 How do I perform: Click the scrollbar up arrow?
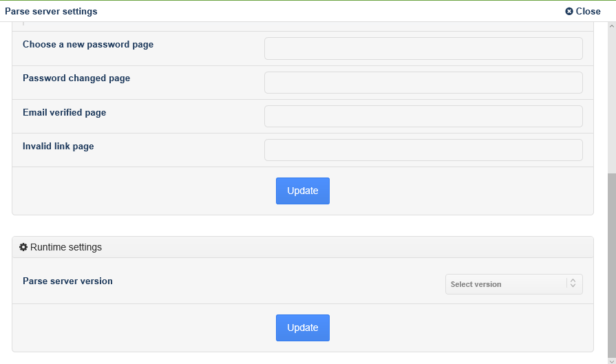tap(612, 26)
